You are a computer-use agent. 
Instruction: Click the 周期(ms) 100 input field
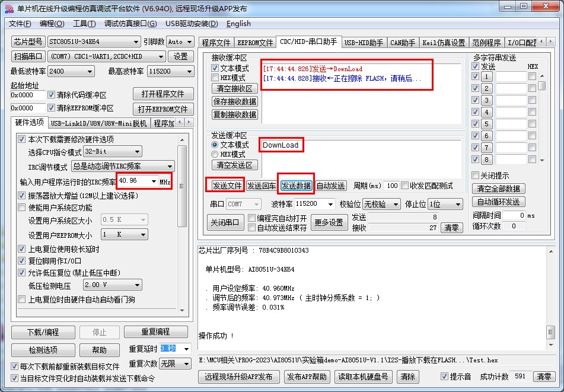pyautogui.click(x=391, y=186)
